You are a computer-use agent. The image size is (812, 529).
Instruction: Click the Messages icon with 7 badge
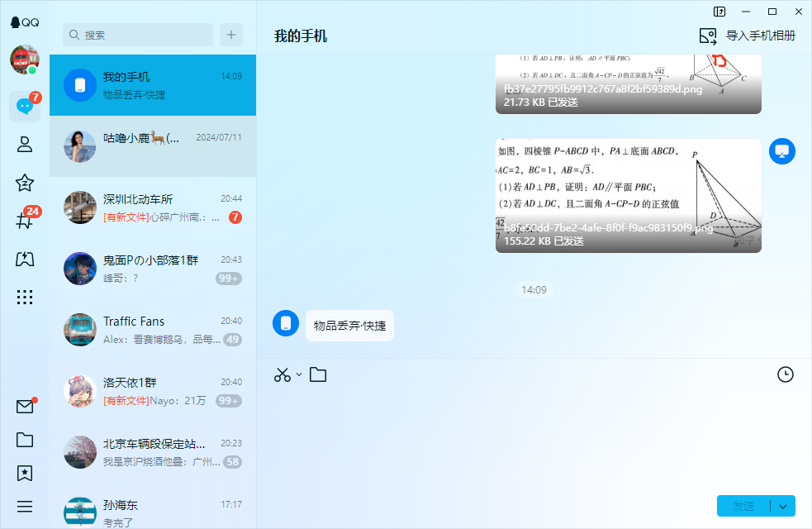pos(25,107)
